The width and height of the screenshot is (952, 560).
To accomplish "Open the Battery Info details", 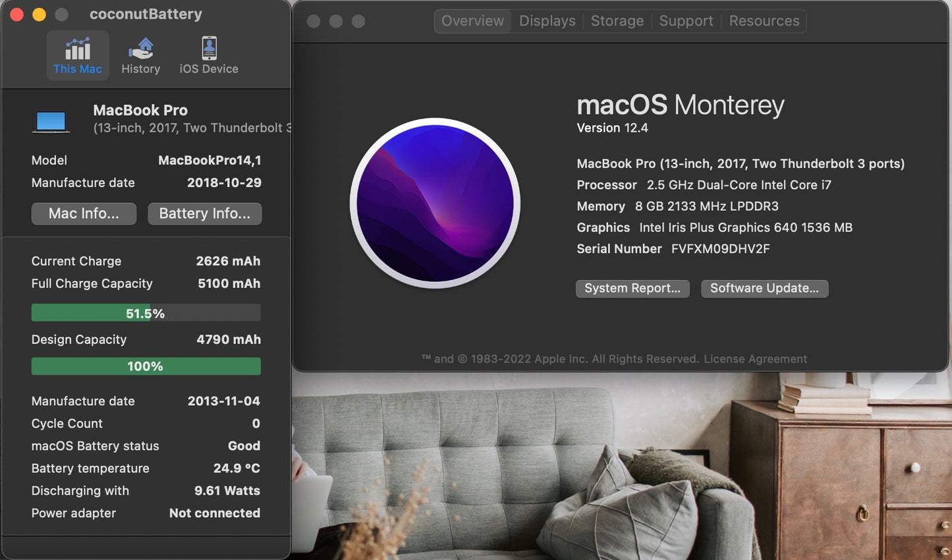I will (x=204, y=213).
